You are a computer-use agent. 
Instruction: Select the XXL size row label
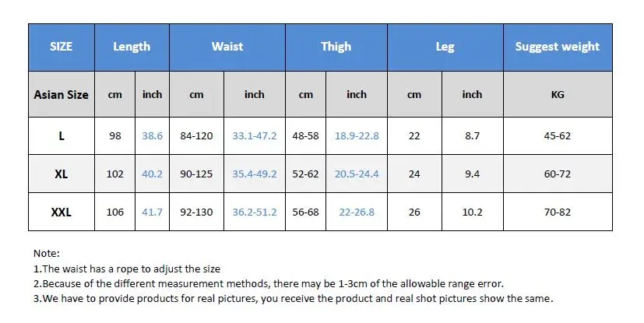[62, 212]
